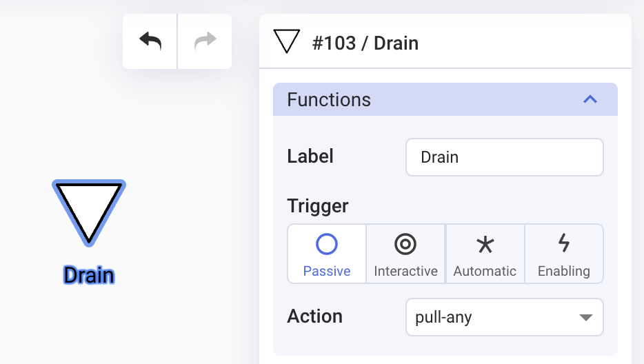This screenshot has height=364, width=644.
Task: Choose the Interactive trigger mode label
Action: (406, 271)
